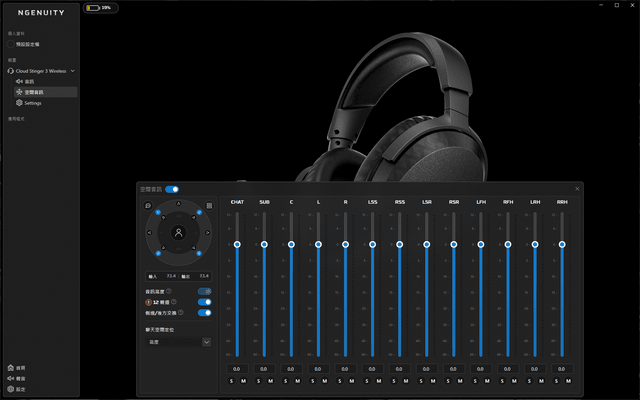640x400 pixels.
Task: Solo the R channel
Action: pos(340,381)
